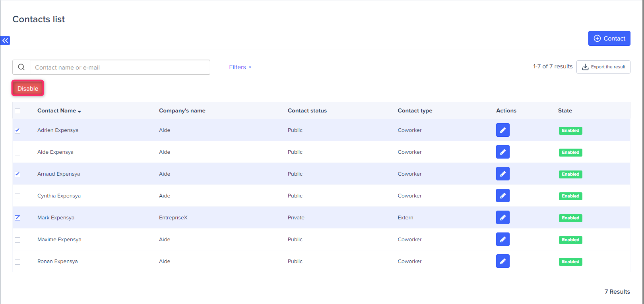Deselect Mark Expensya checkbox

pyautogui.click(x=17, y=218)
